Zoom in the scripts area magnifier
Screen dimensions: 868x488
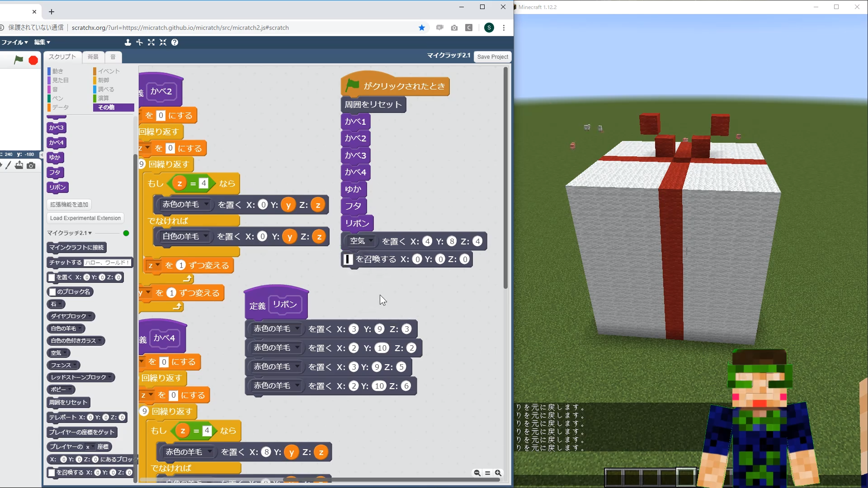498,473
